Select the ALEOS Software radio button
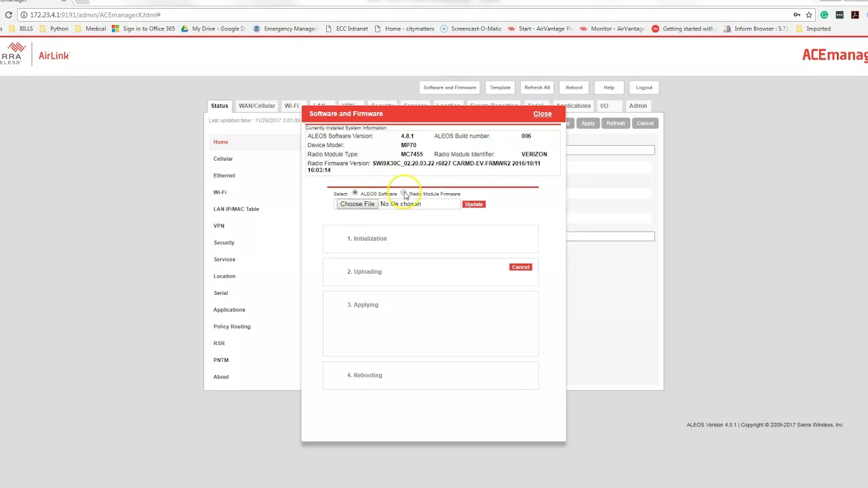 (x=355, y=193)
